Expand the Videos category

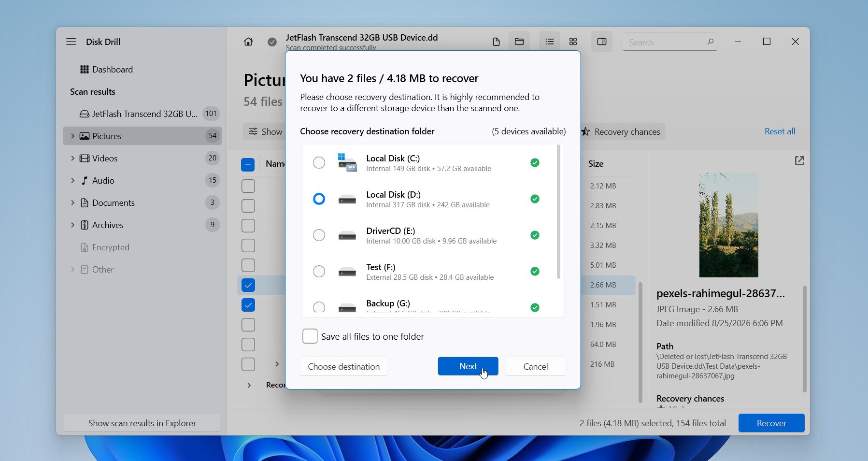point(72,158)
